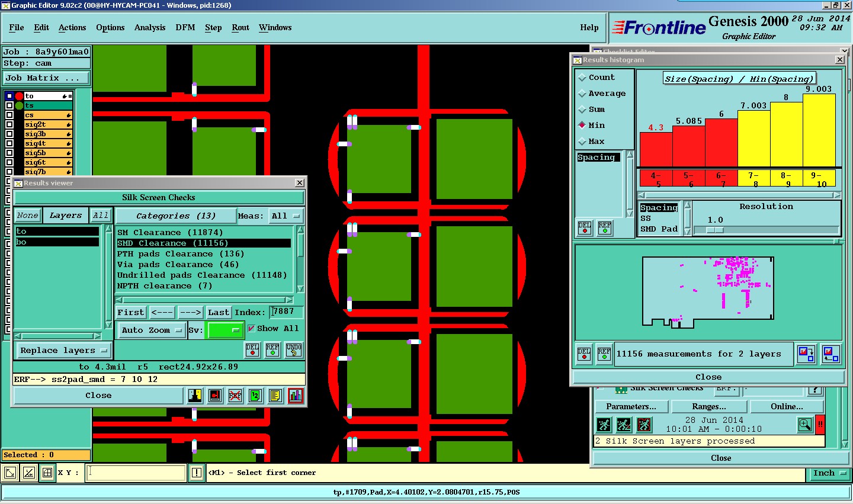853x504 pixels.
Task: Toggle checkbox of layer 'ts'
Action: coord(9,105)
